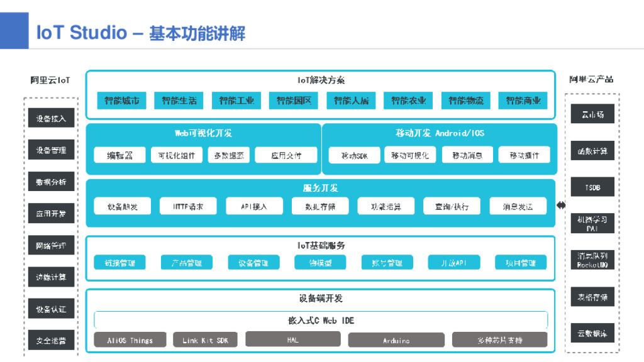Click 编辑器 under Web可视化开发

click(x=119, y=155)
